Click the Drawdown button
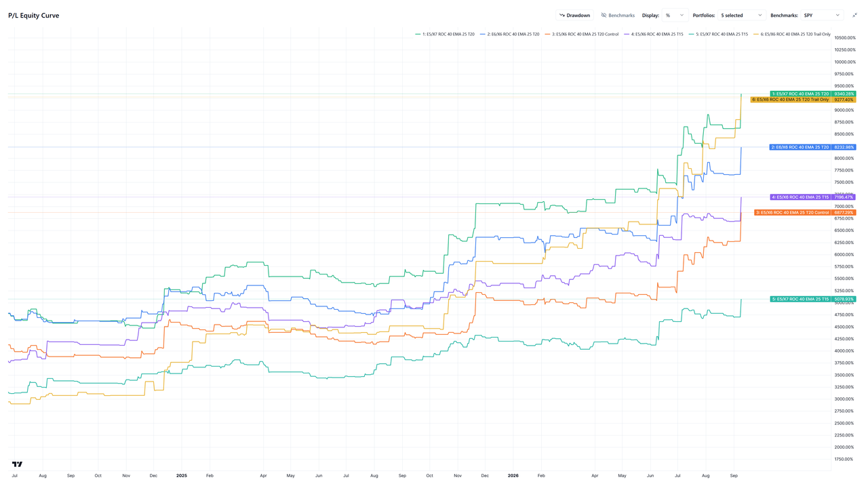 tap(574, 15)
